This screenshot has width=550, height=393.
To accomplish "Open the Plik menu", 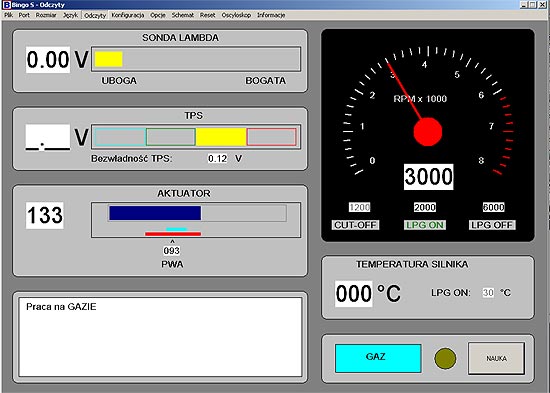I will (x=8, y=15).
